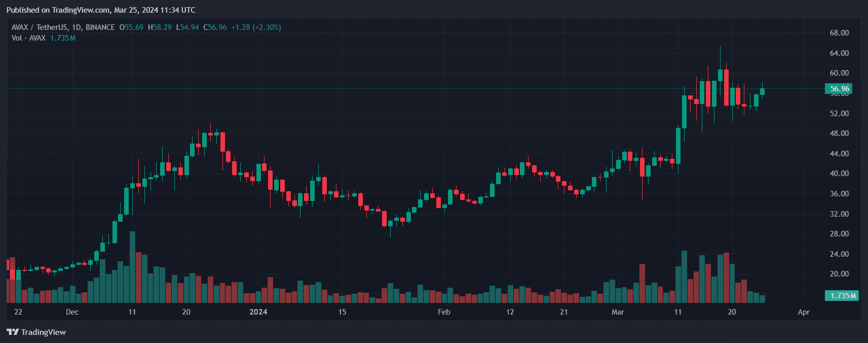Screen dimensions: 868x343
Task: Click the 68.00 label on the price axis
Action: [x=839, y=33]
